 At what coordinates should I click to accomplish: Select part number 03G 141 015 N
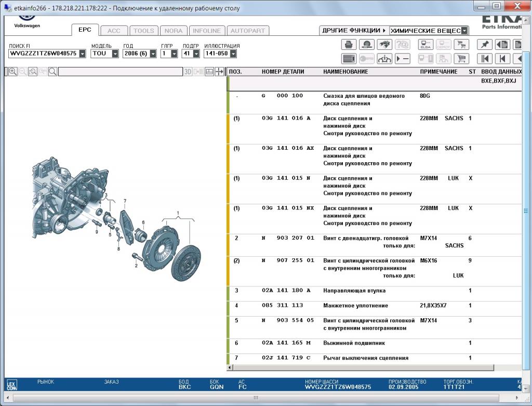[x=286, y=178]
